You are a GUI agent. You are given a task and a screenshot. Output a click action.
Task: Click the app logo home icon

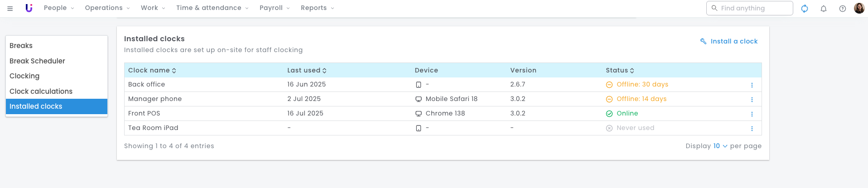click(x=29, y=8)
